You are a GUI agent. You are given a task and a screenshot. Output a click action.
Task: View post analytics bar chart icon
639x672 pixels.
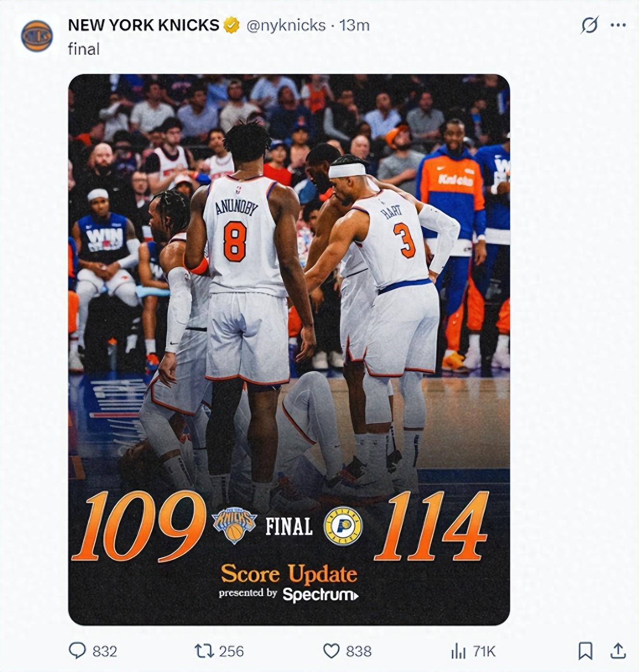(x=458, y=651)
